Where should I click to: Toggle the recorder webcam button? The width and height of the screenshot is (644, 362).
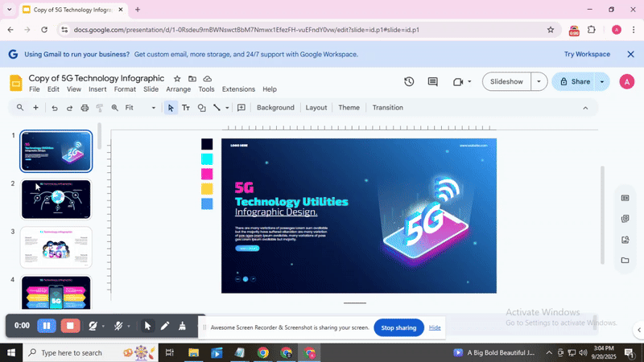coord(93,326)
